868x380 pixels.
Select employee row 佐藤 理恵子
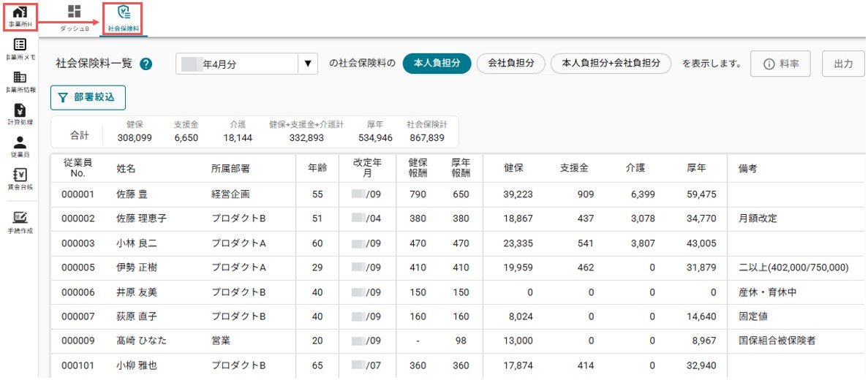[x=459, y=218]
